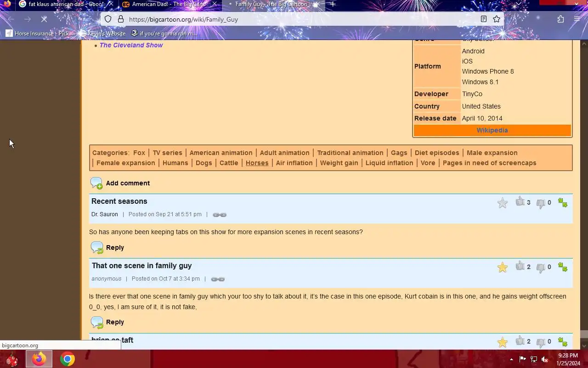This screenshot has width=588, height=368.
Task: Click Reply under the Kurt Cobain comment
Action: click(x=115, y=322)
